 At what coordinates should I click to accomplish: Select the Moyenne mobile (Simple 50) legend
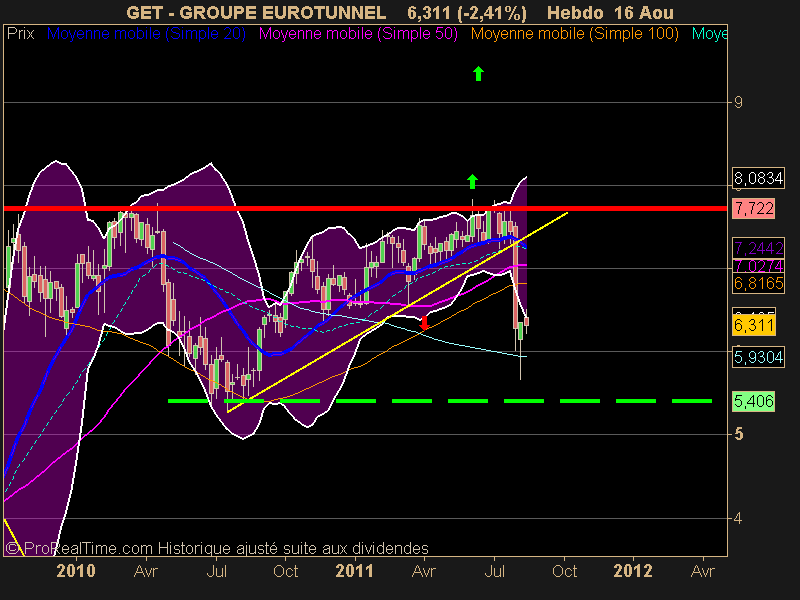click(x=358, y=34)
